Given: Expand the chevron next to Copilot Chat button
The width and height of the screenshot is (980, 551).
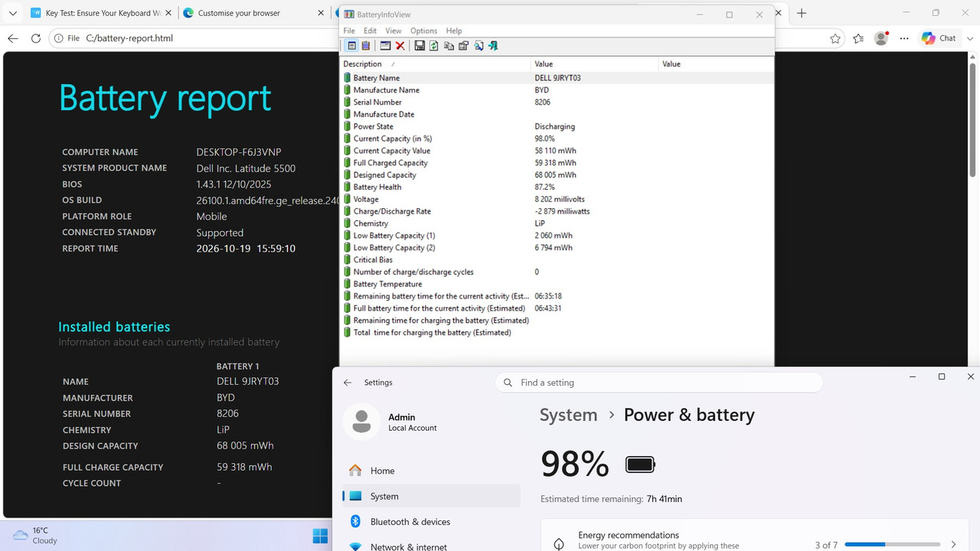Looking at the screenshot, I should click(x=969, y=38).
